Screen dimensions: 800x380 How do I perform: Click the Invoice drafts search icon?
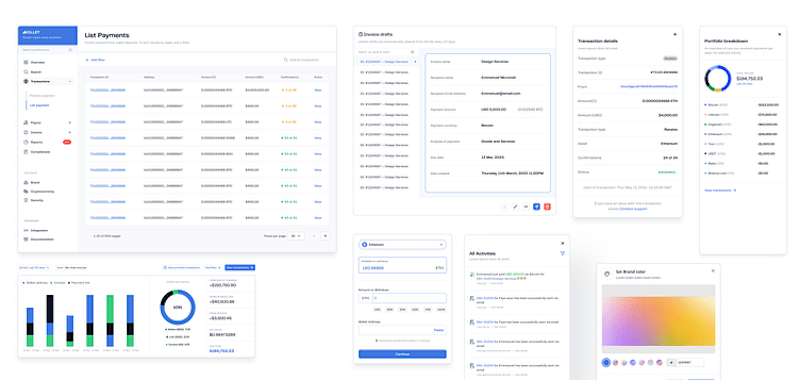[x=413, y=52]
